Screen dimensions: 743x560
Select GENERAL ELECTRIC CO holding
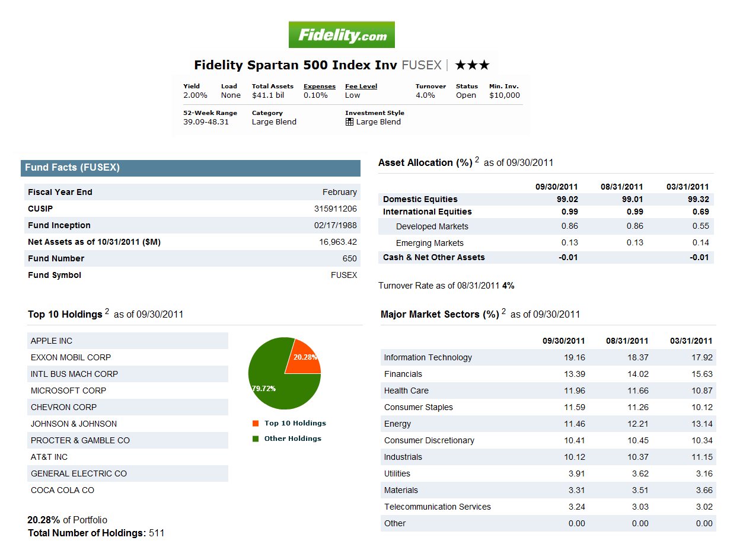127,473
